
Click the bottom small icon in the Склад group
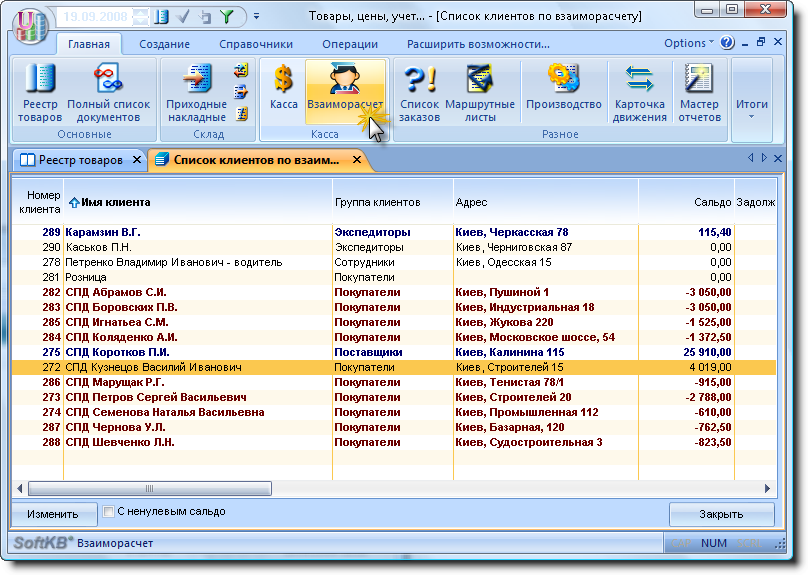[x=241, y=114]
